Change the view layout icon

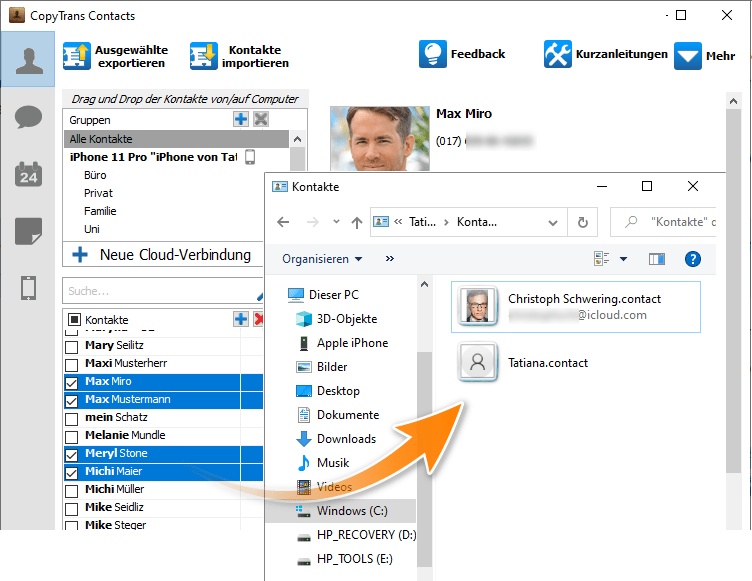[601, 259]
